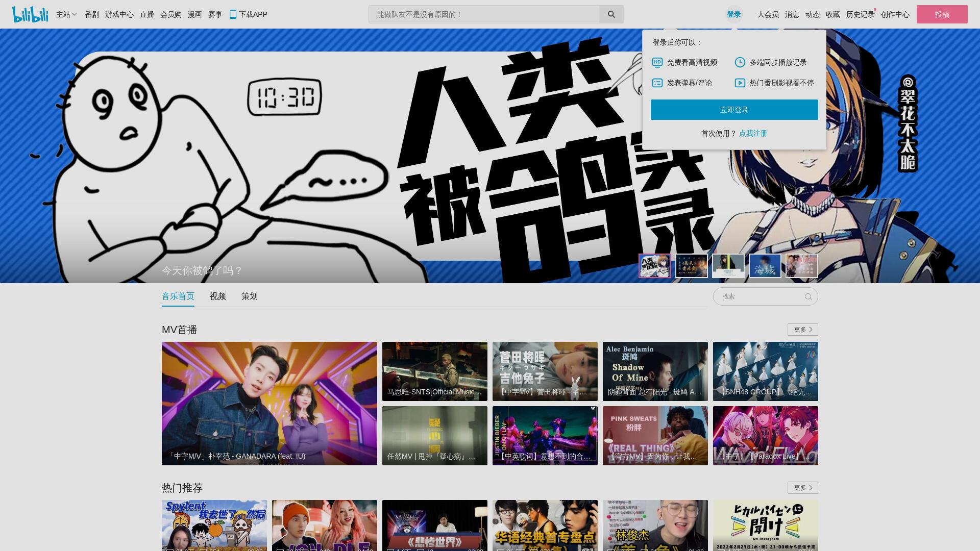The width and height of the screenshot is (980, 551).
Task: Click the main header search field
Action: point(484,14)
